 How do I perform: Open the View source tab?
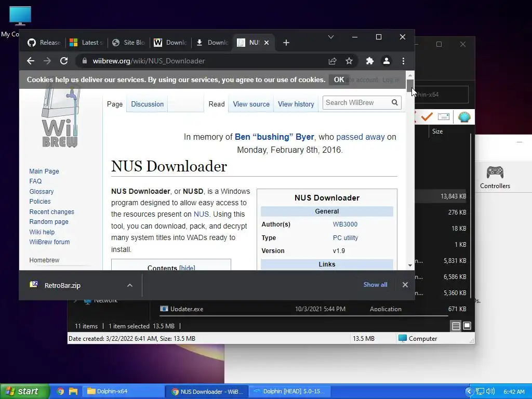[x=251, y=104]
